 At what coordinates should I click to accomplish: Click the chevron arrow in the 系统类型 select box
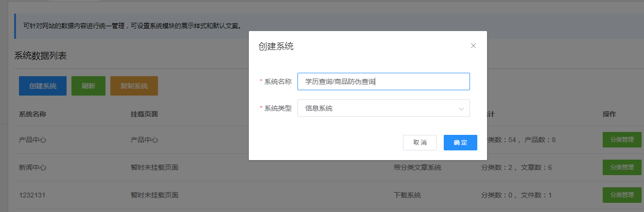(461, 109)
